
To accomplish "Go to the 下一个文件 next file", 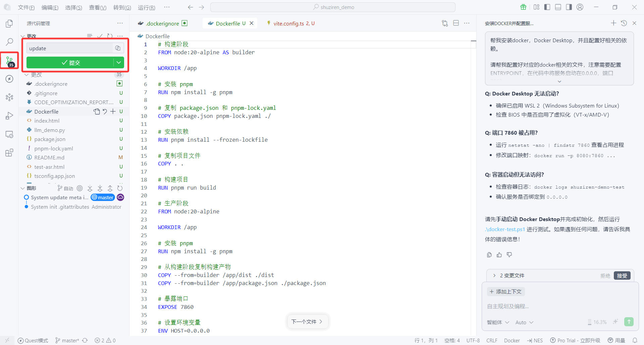I will click(x=307, y=322).
